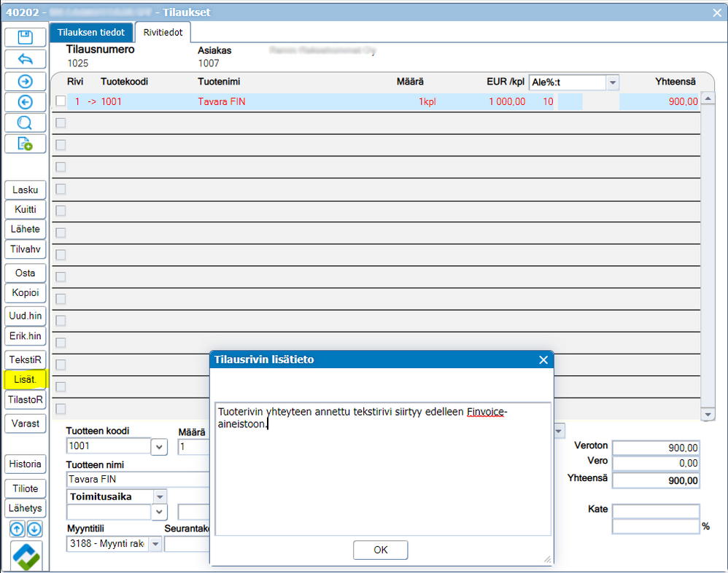Go to previous order with left arrow icon
Viewport: 728px width, 573px height.
26,101
